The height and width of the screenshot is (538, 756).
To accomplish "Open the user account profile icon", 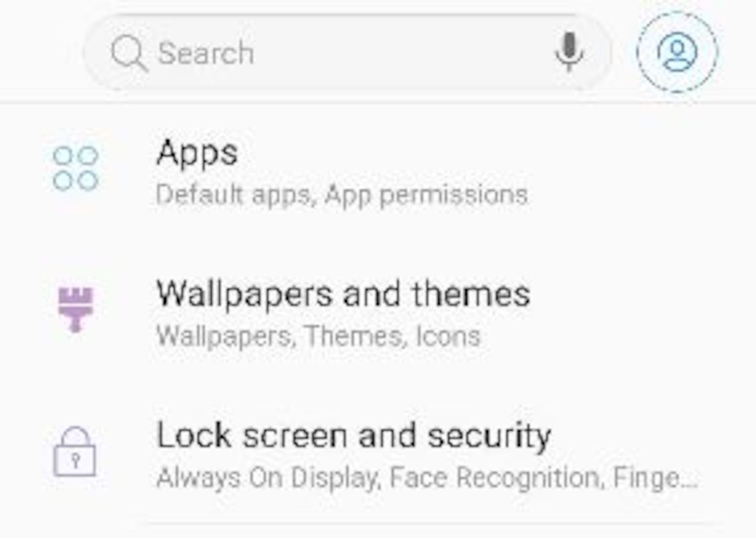I will point(677,52).
